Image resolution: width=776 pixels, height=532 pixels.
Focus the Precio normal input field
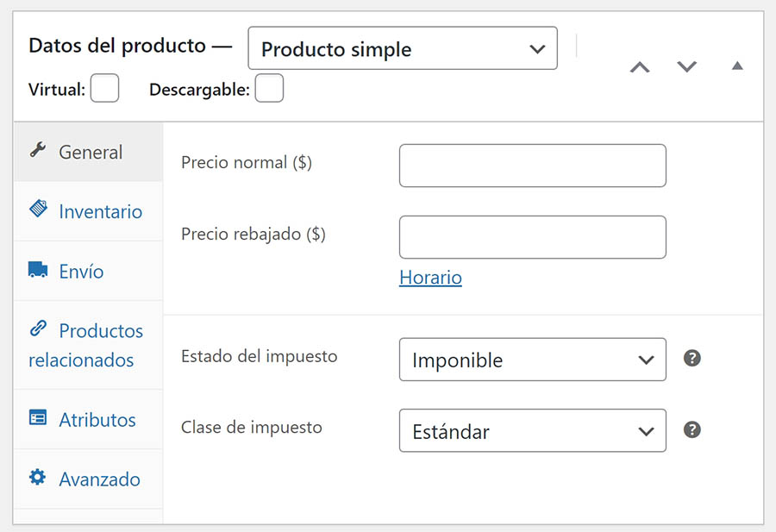click(x=532, y=166)
